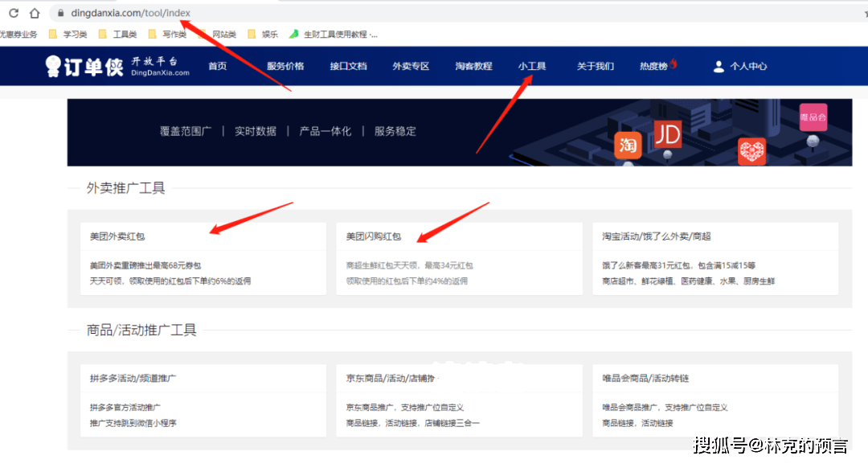Go to the browser home icon

[x=35, y=13]
